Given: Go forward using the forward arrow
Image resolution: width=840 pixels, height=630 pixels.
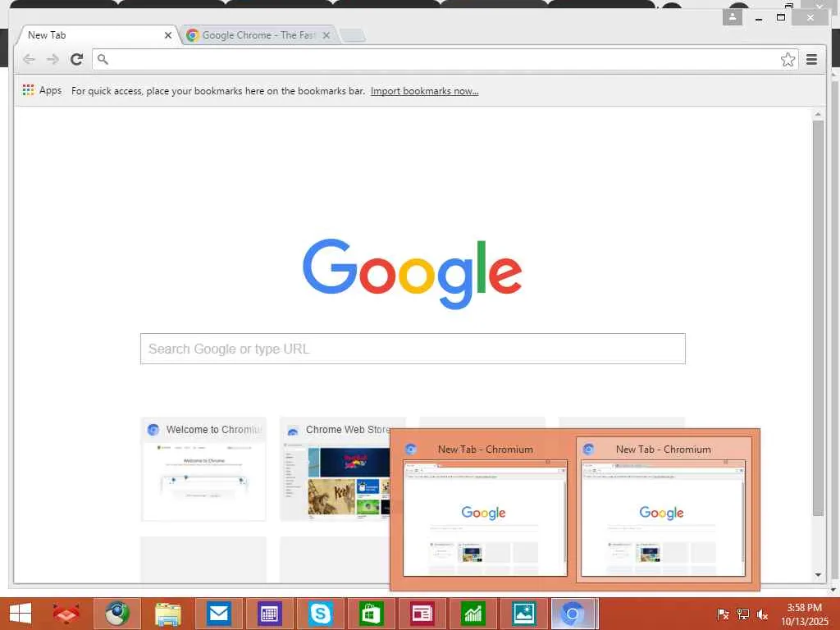Looking at the screenshot, I should pos(52,59).
